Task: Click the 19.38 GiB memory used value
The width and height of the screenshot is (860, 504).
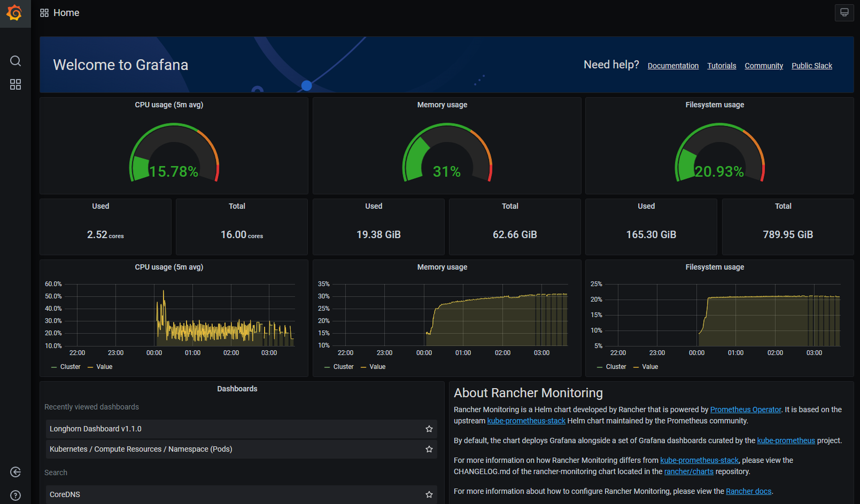Action: (x=379, y=235)
